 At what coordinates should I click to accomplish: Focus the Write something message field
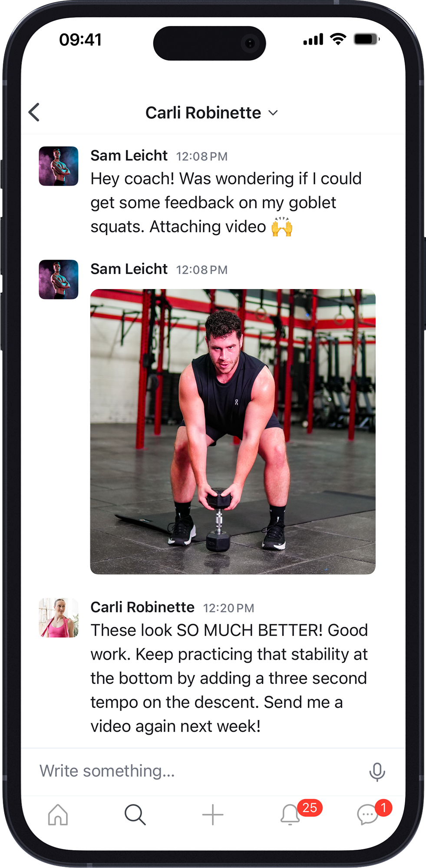[195, 771]
